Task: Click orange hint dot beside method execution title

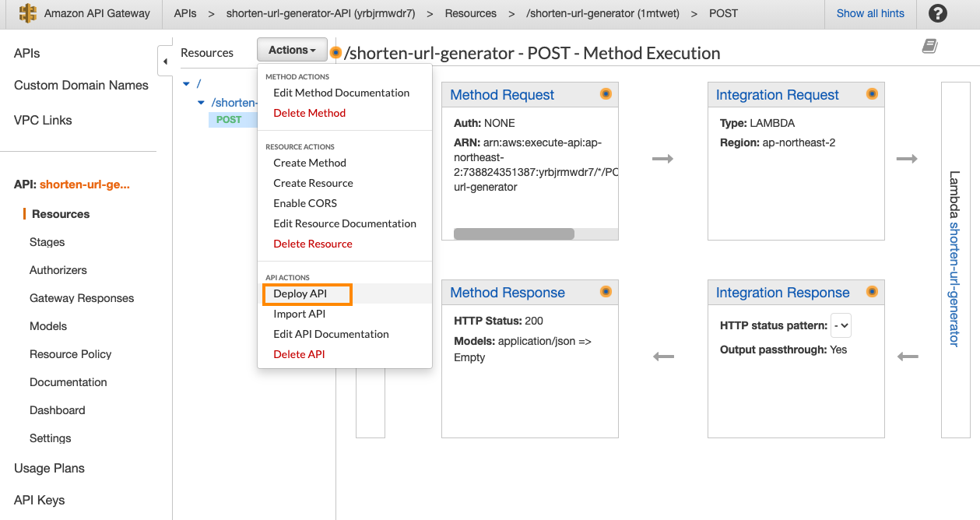Action: point(335,53)
